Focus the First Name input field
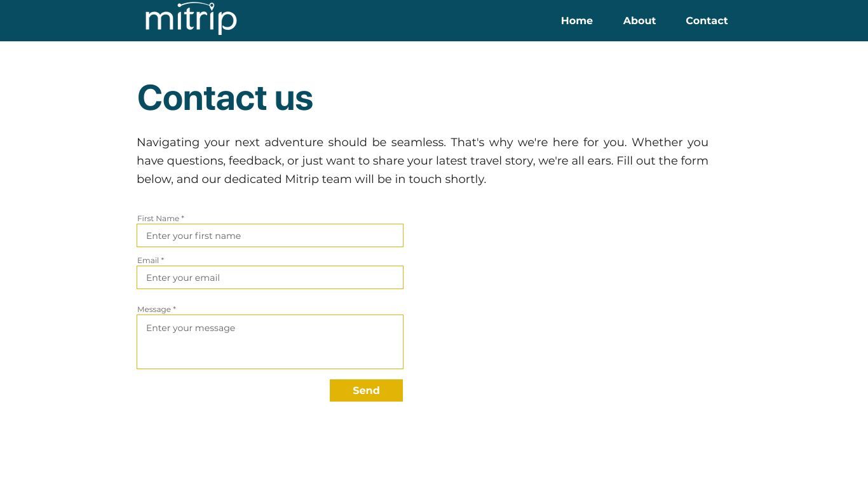The height and width of the screenshot is (488, 868). (x=270, y=235)
